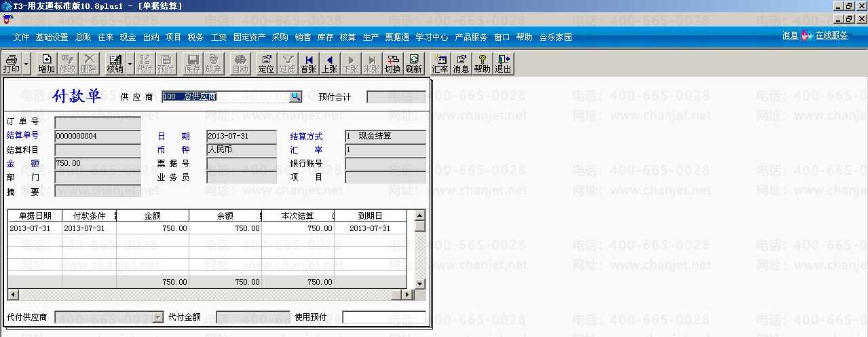
Task: Click the table's vertical scrollbar down arrow
Action: pos(419,283)
